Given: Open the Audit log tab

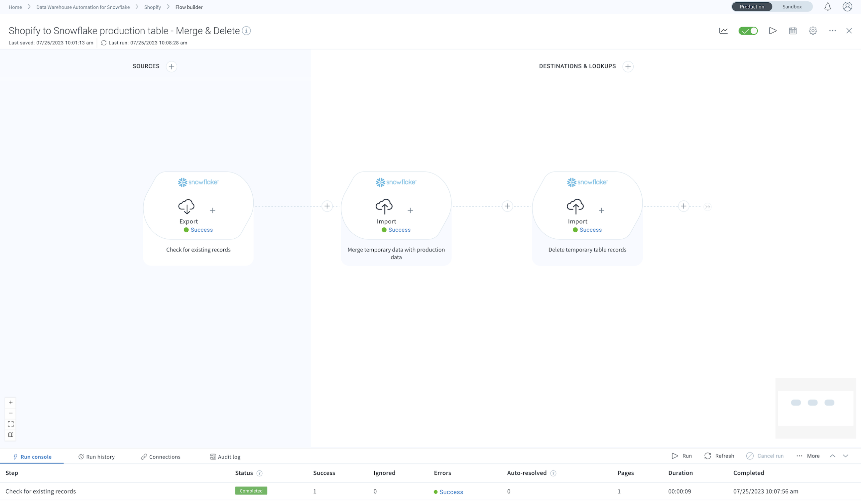Looking at the screenshot, I should 225,457.
